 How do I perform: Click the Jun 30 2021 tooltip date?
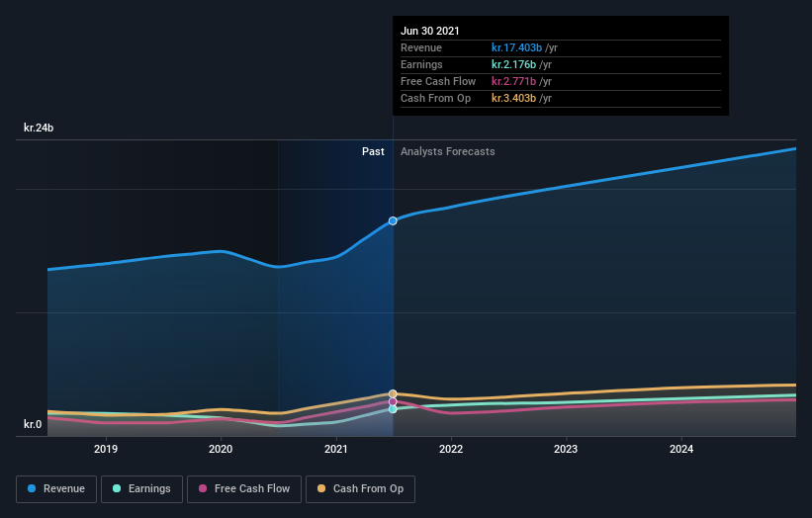pos(430,31)
